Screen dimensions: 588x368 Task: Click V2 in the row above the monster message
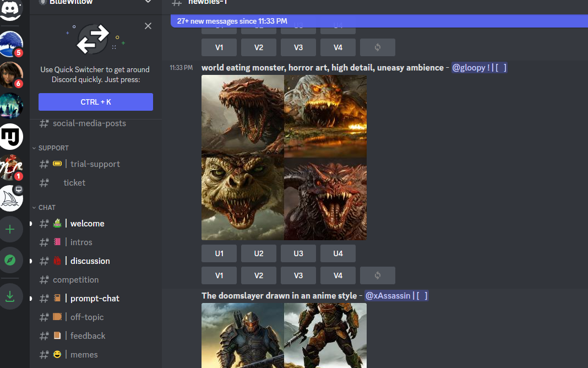(259, 47)
